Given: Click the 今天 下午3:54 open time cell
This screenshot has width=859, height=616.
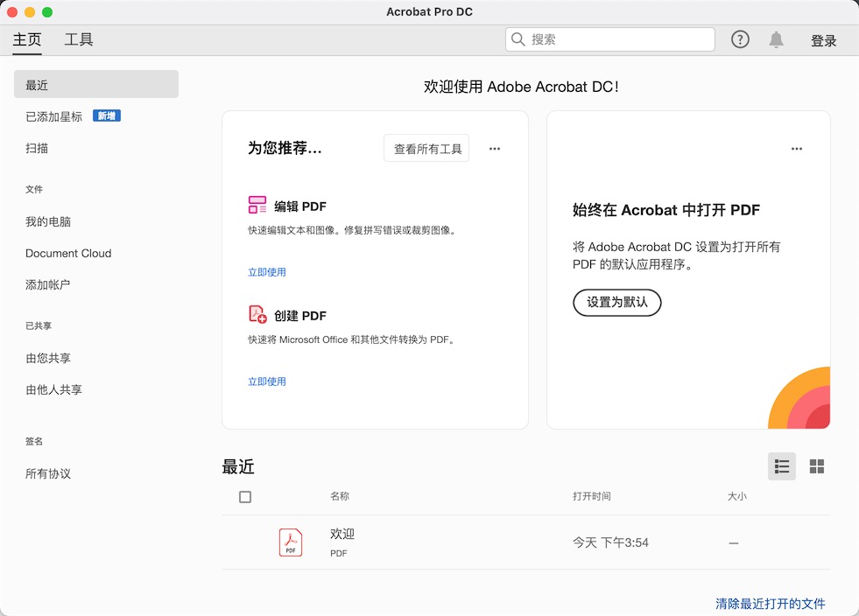Looking at the screenshot, I should coord(610,542).
